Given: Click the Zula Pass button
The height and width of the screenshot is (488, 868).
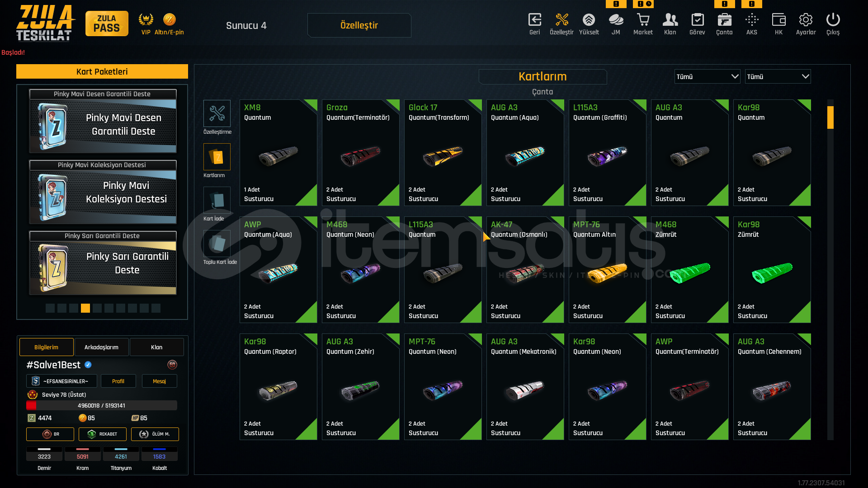Looking at the screenshot, I should (107, 23).
